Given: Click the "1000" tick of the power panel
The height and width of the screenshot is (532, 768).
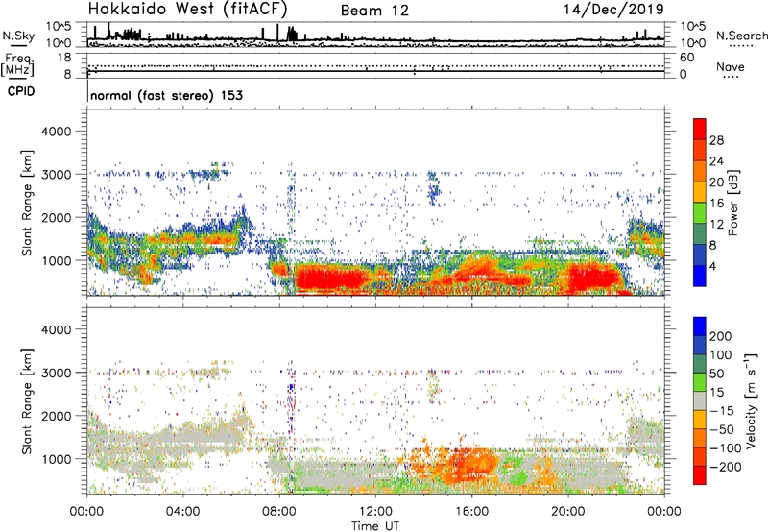Looking at the screenshot, I should coord(56,260).
